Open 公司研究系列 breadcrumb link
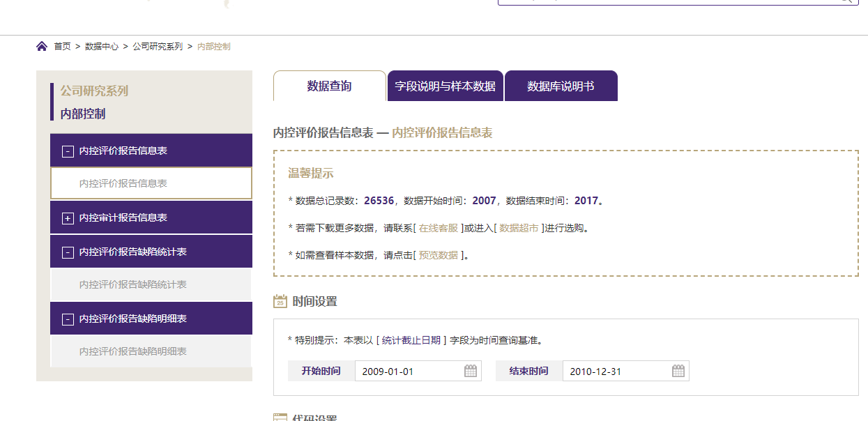Image resolution: width=868 pixels, height=421 pixels. (158, 47)
